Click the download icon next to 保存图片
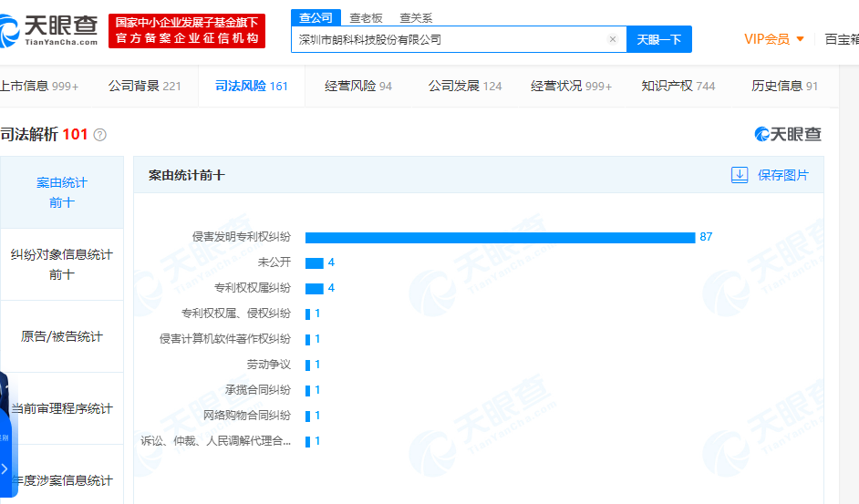Screen dimensions: 859x504 pos(739,175)
